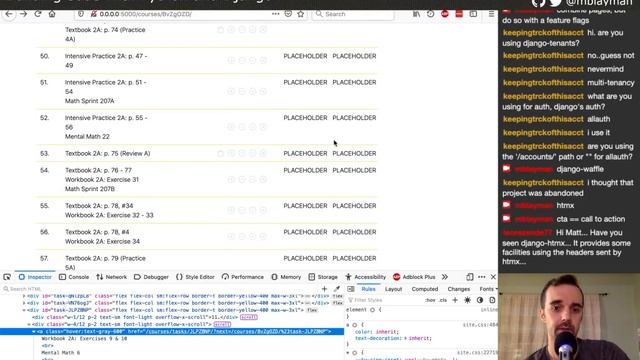Open page actions three-dot menu
Screen dimensions: 640x360
coord(276,14)
